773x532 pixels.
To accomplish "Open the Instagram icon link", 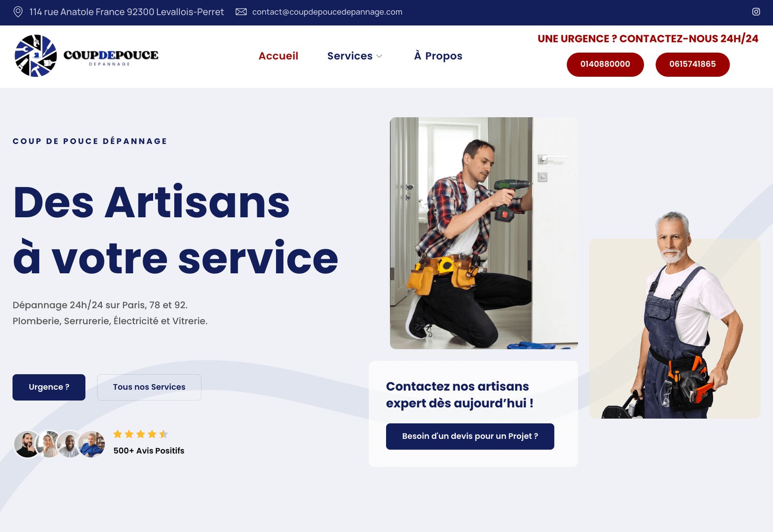I will pos(756,12).
